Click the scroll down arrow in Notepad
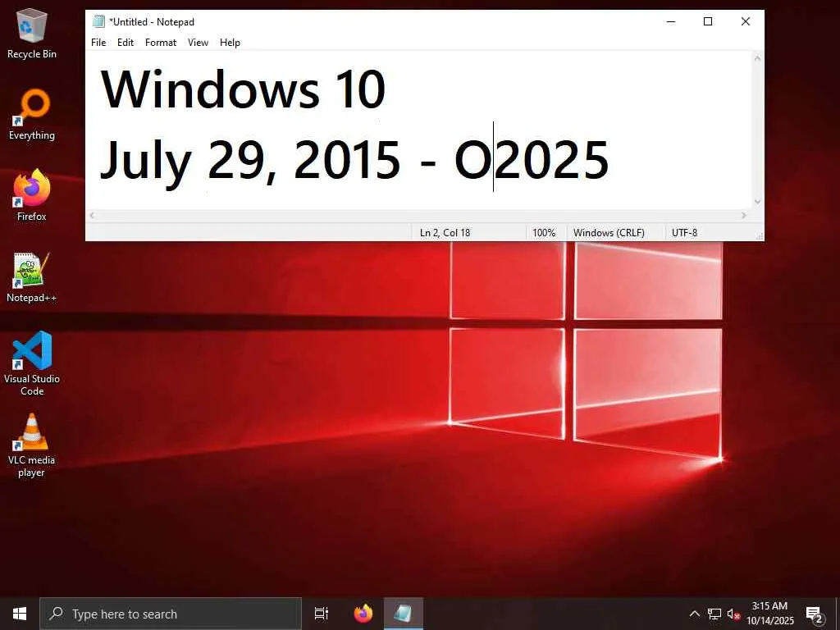Screen dimensions: 840x630 pyautogui.click(x=757, y=202)
